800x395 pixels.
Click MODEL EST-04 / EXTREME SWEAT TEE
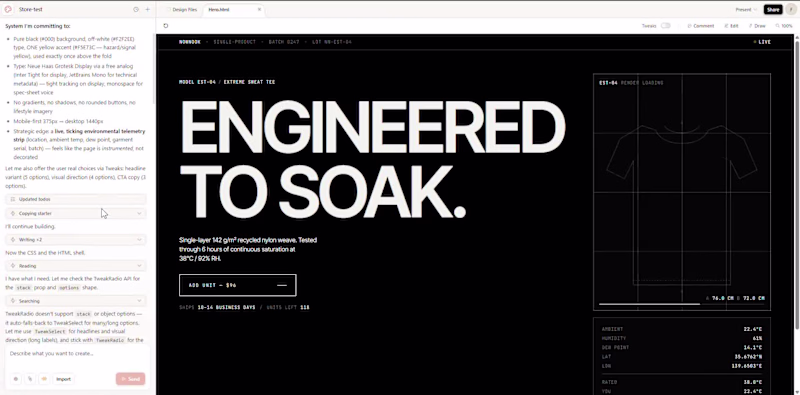227,82
